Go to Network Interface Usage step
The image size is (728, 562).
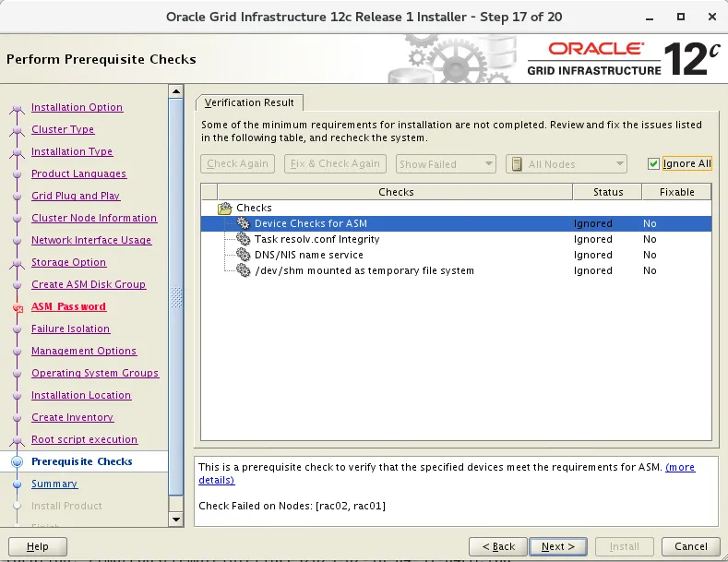tap(91, 240)
